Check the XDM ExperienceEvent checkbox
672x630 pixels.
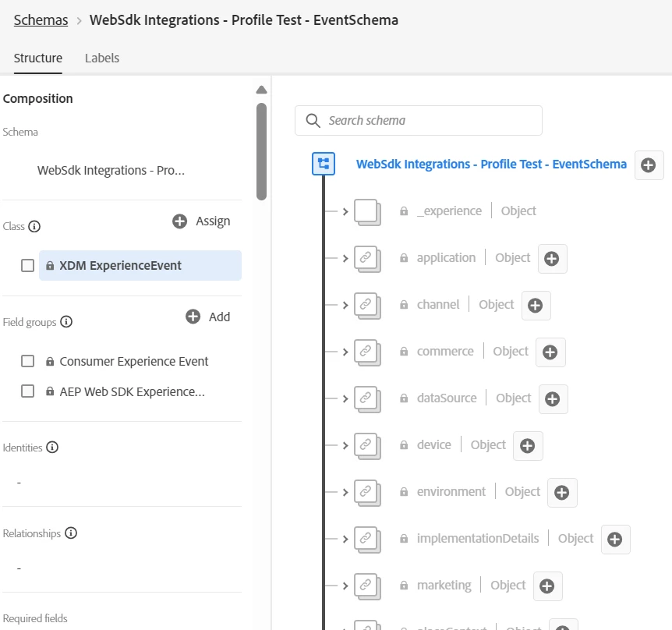[x=28, y=266]
